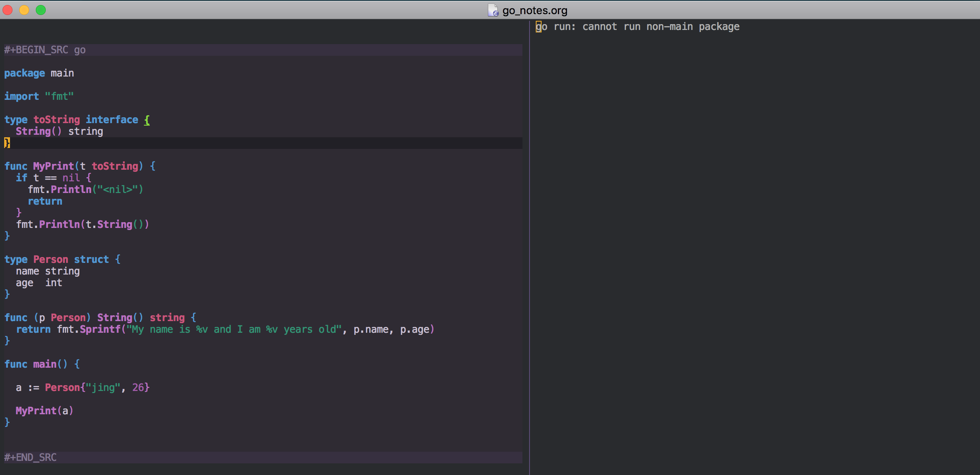Click the yellow minimize window button

(24, 10)
